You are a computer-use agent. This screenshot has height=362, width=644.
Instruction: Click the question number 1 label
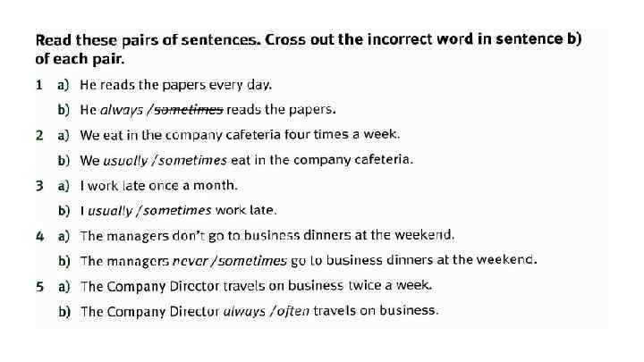click(39, 86)
